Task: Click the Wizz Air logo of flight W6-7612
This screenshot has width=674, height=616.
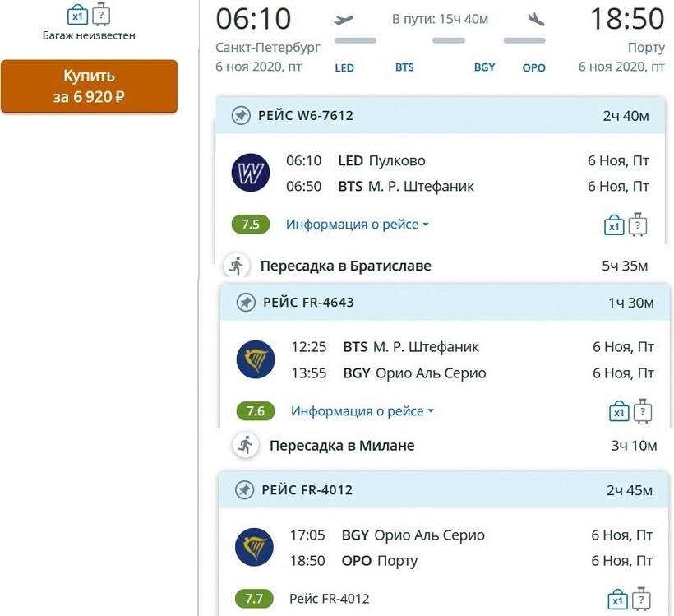Action: click(x=251, y=173)
